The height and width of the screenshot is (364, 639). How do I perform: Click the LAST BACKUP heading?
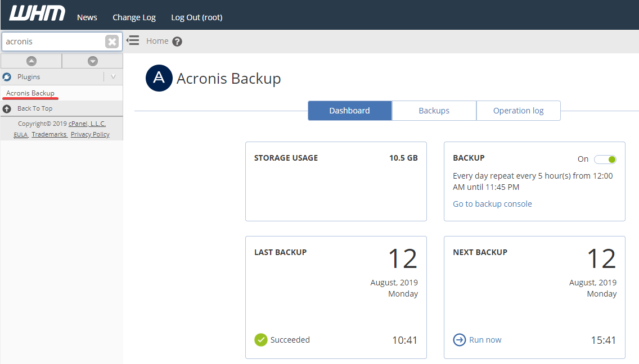(x=280, y=252)
